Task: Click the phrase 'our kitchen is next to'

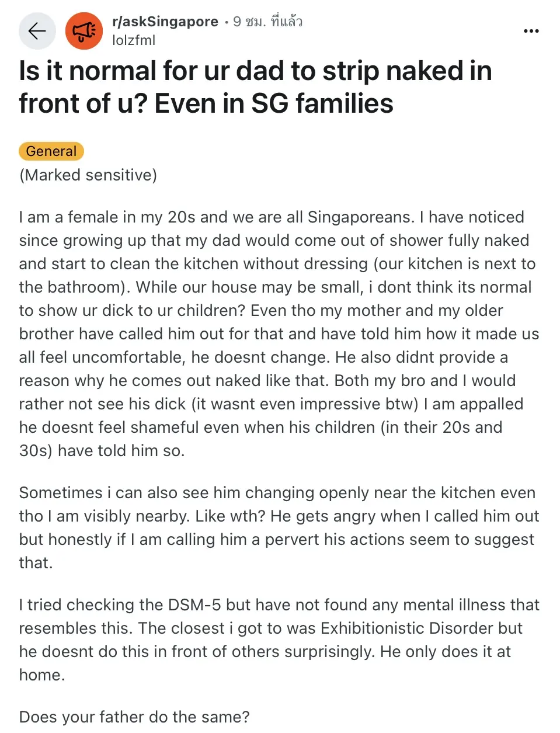Action: pos(457,263)
